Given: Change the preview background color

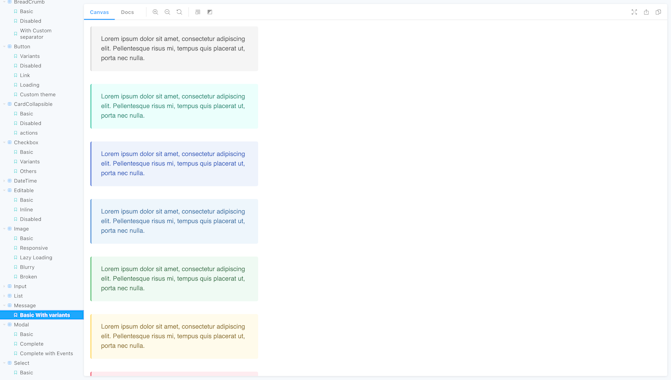Looking at the screenshot, I should coord(210,12).
